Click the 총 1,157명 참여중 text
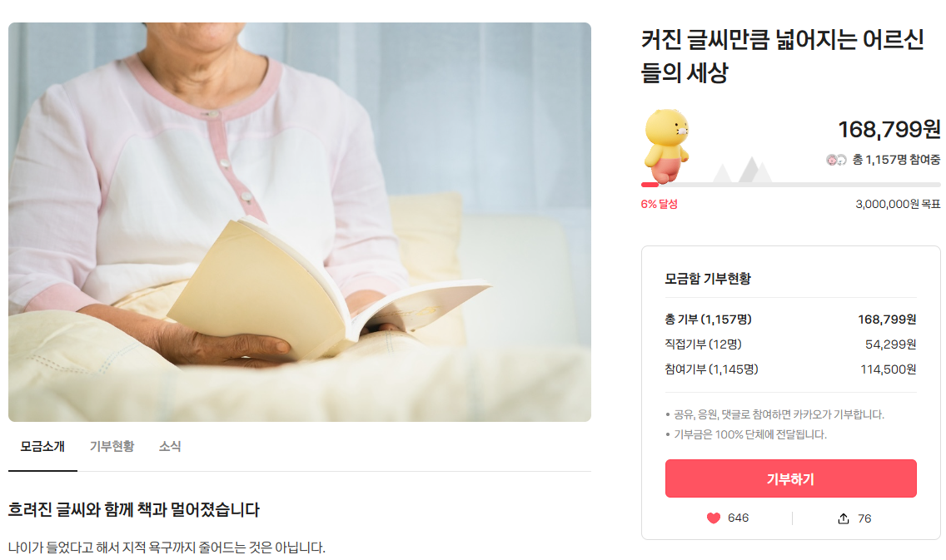Screen dimensions: 946x560 click(896, 160)
